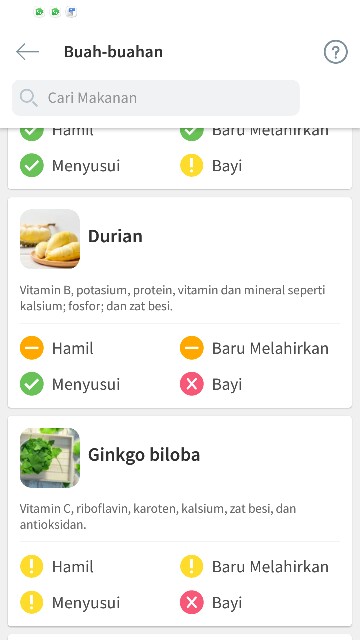Focus the Cari Makanan search field
Viewport: 360px width, 640px height.
click(x=156, y=98)
